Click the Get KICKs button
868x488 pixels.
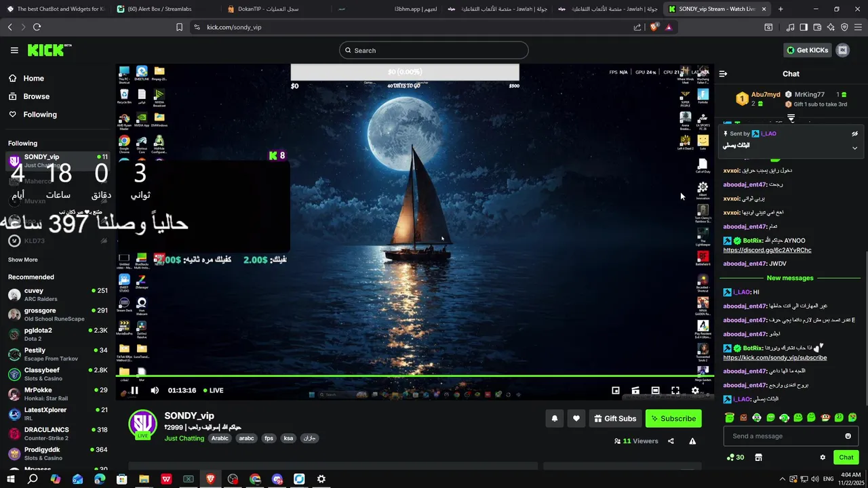808,50
